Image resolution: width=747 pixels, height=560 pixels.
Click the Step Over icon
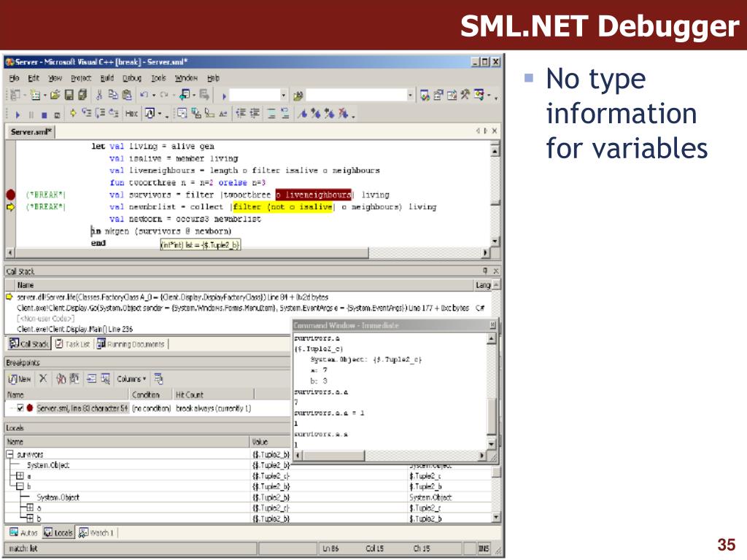(x=100, y=113)
